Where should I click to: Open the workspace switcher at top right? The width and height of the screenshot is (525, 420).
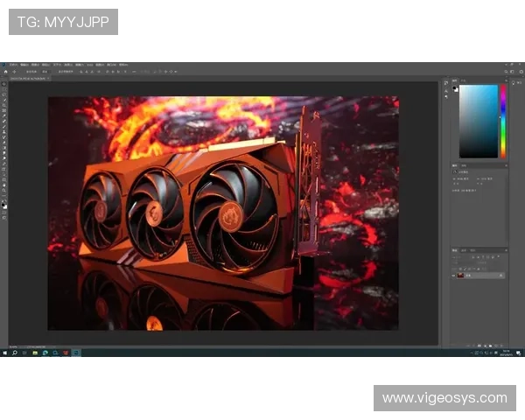[x=510, y=71]
